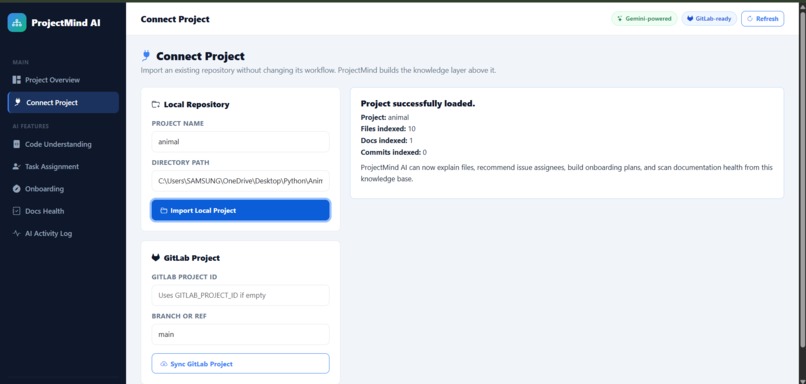Click the Connect Project plug icon in sidebar
806x384 pixels.
[17, 102]
